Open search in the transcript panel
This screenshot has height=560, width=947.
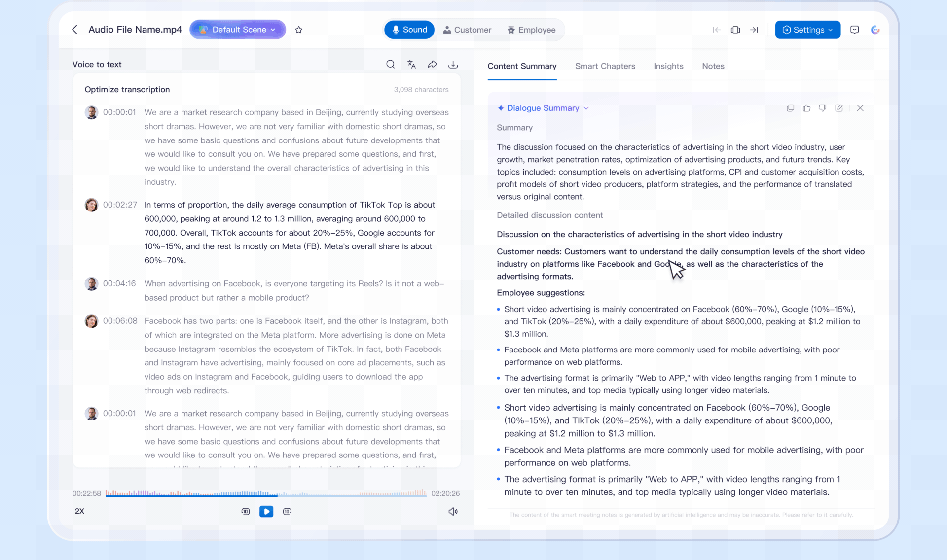pyautogui.click(x=390, y=64)
